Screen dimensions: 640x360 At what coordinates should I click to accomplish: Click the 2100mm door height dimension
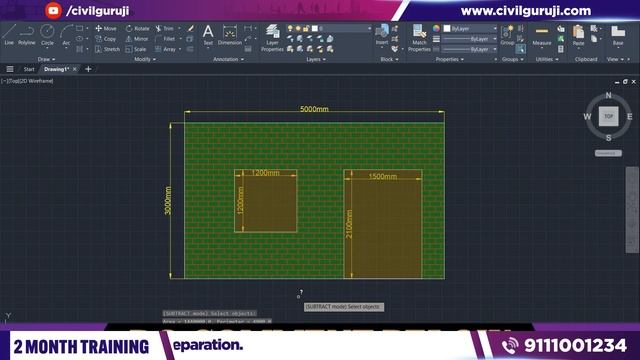click(349, 224)
